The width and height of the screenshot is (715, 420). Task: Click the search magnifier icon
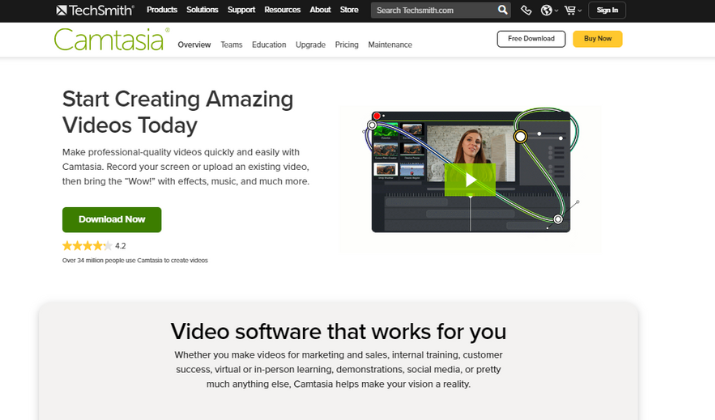(503, 10)
